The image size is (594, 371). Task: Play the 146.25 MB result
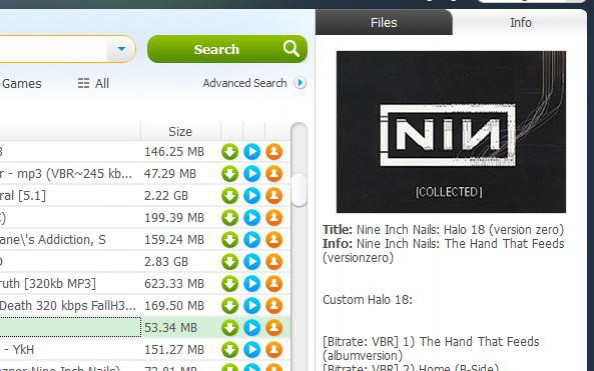point(252,152)
